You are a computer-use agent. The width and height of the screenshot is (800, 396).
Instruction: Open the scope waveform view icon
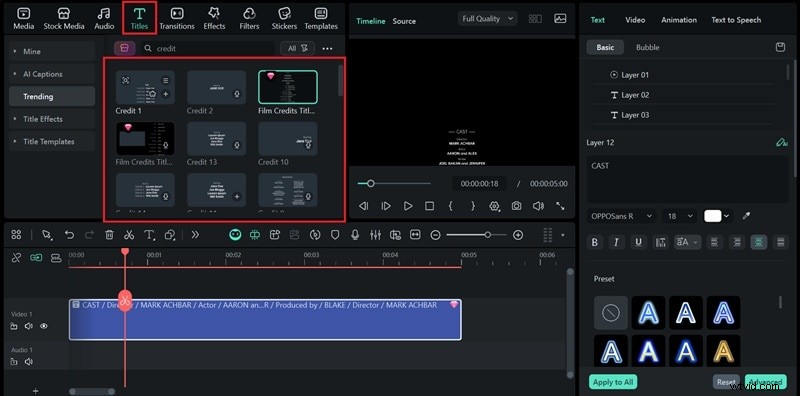(560, 19)
